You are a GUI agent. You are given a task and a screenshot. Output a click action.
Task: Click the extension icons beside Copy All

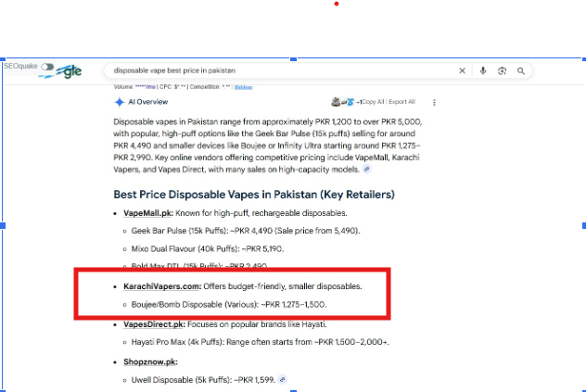pyautogui.click(x=341, y=102)
